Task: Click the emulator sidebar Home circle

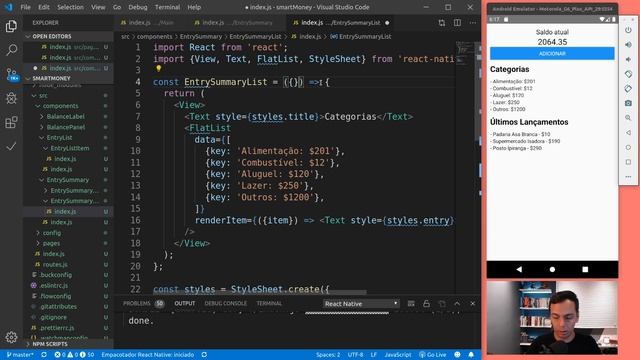Action: tap(628, 147)
